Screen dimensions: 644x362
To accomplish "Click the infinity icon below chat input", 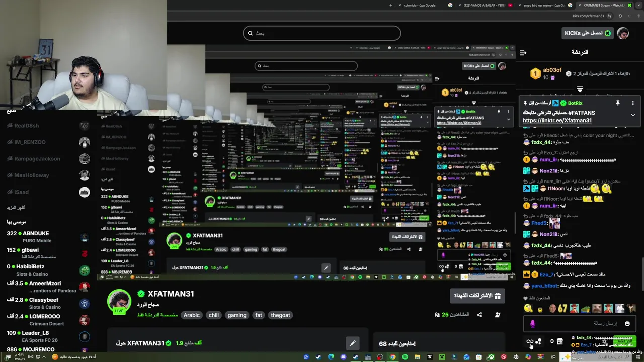I will click(530, 342).
